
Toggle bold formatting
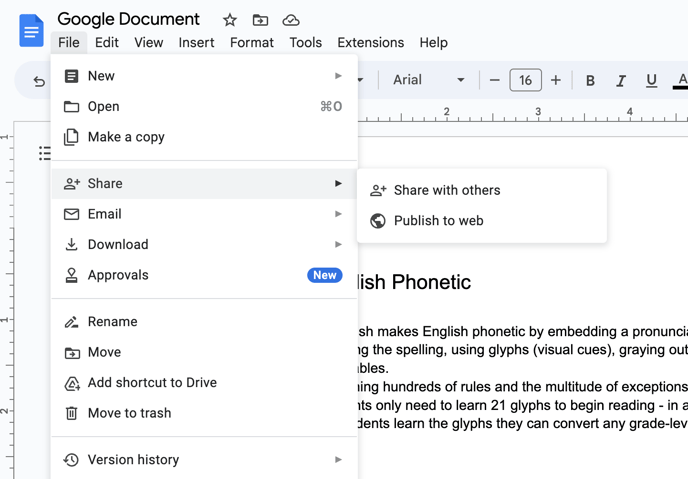[x=591, y=80]
